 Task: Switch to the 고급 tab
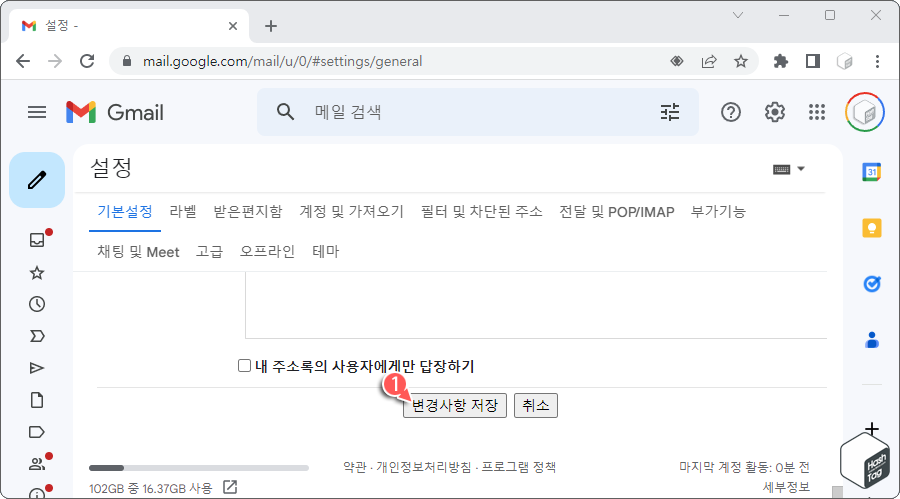[x=210, y=252]
